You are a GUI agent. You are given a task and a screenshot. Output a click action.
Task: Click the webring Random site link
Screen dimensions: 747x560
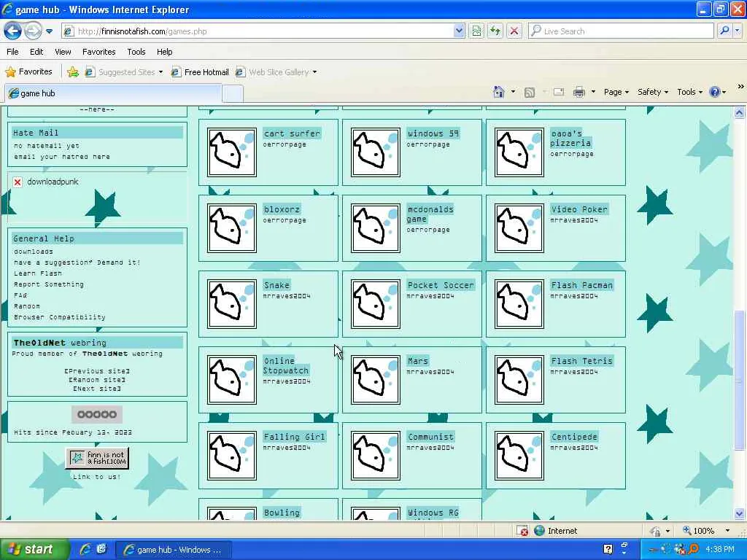coord(97,380)
